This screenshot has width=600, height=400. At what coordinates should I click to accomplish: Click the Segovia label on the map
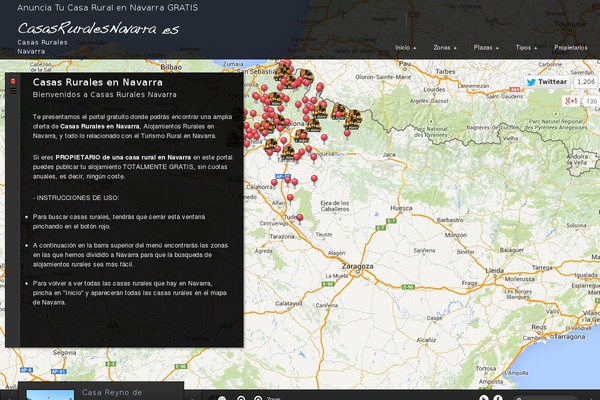[64, 353]
